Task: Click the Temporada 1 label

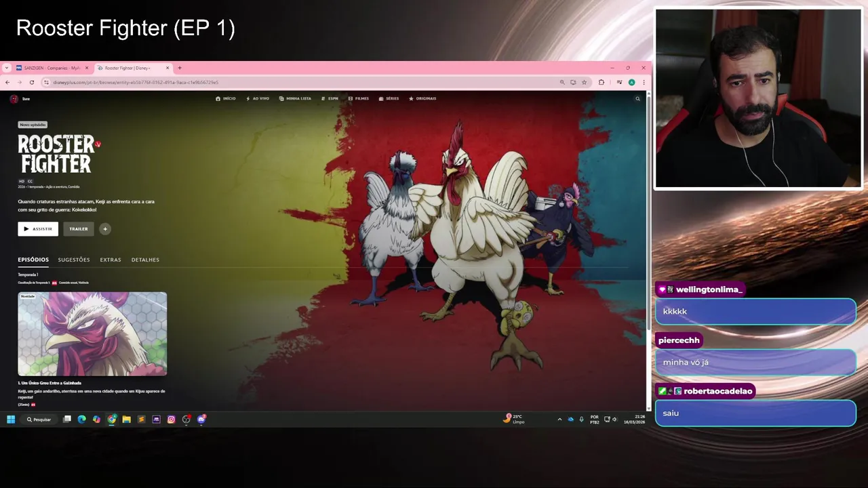Action: (28, 274)
